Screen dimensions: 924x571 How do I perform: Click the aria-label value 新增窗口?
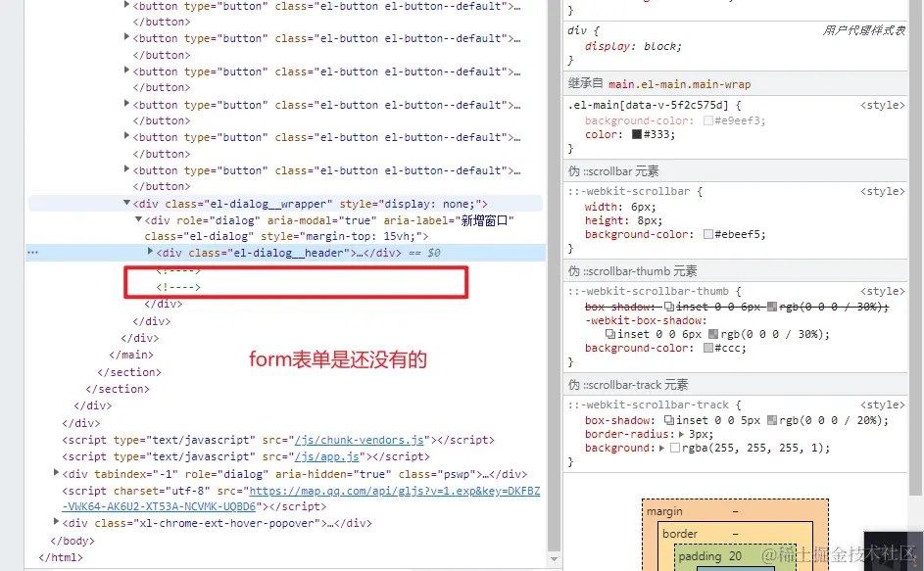pyautogui.click(x=484, y=220)
